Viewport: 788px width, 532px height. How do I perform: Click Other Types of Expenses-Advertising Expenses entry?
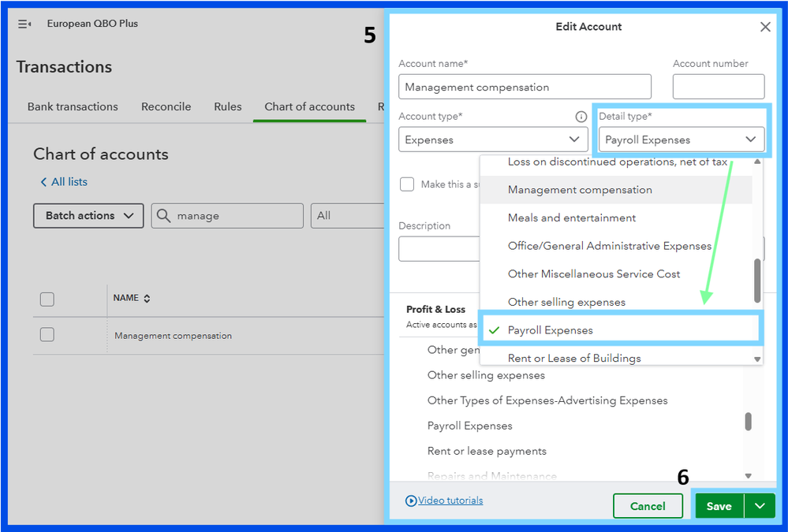coord(547,400)
